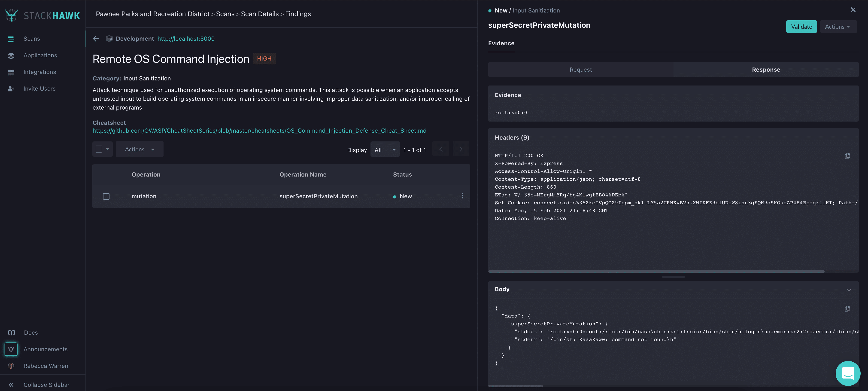Open the chat support bubble

pos(848,373)
